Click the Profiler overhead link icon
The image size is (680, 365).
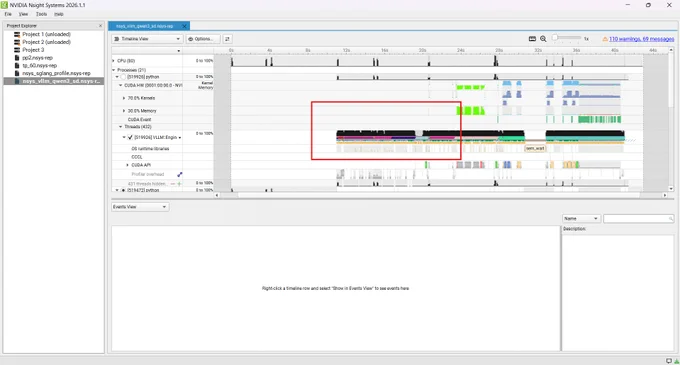pos(180,174)
